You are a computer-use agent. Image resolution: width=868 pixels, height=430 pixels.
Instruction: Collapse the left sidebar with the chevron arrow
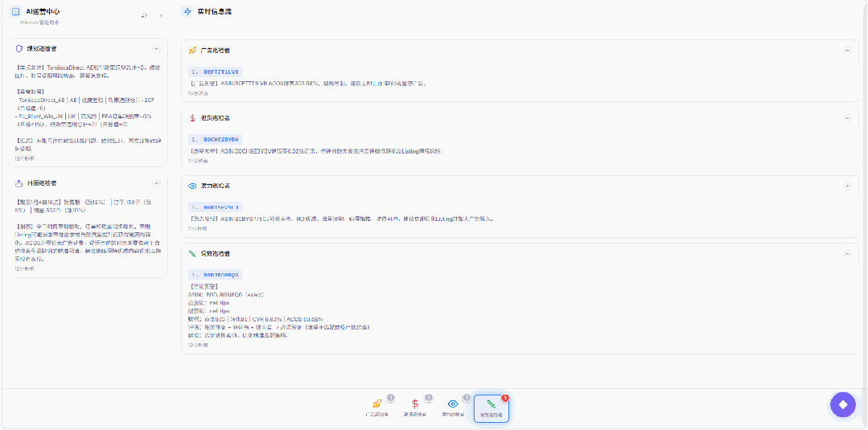160,15
